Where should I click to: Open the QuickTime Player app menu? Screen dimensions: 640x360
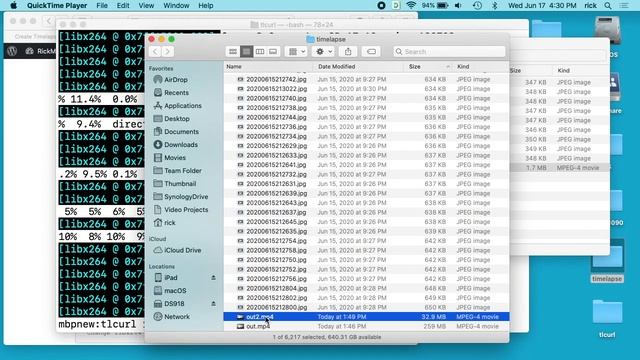point(57,6)
